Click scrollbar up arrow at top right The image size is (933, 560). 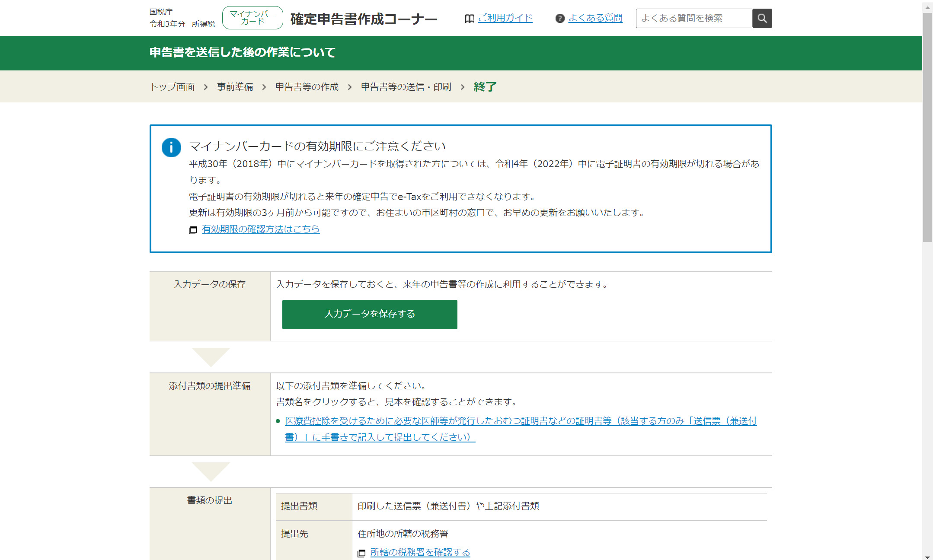(927, 7)
